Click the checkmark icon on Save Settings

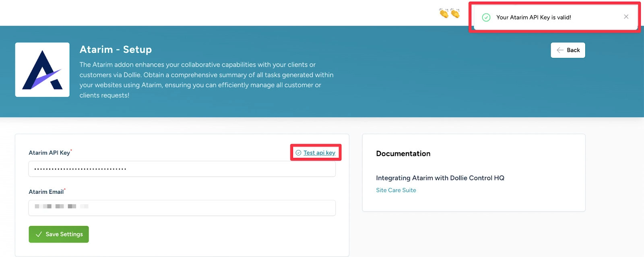pyautogui.click(x=39, y=234)
